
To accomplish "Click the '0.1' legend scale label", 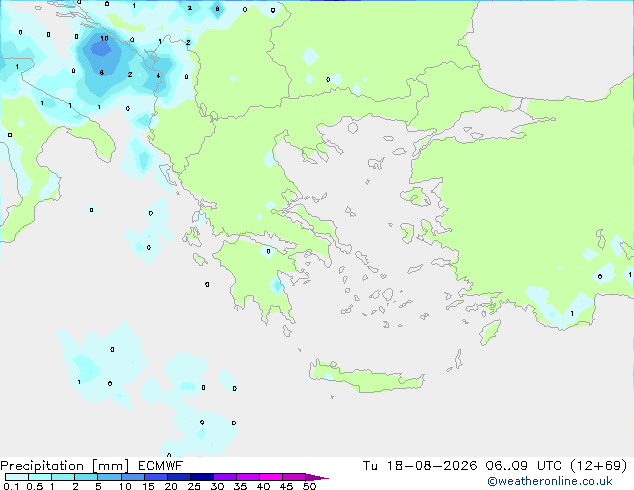I will coord(11,486).
